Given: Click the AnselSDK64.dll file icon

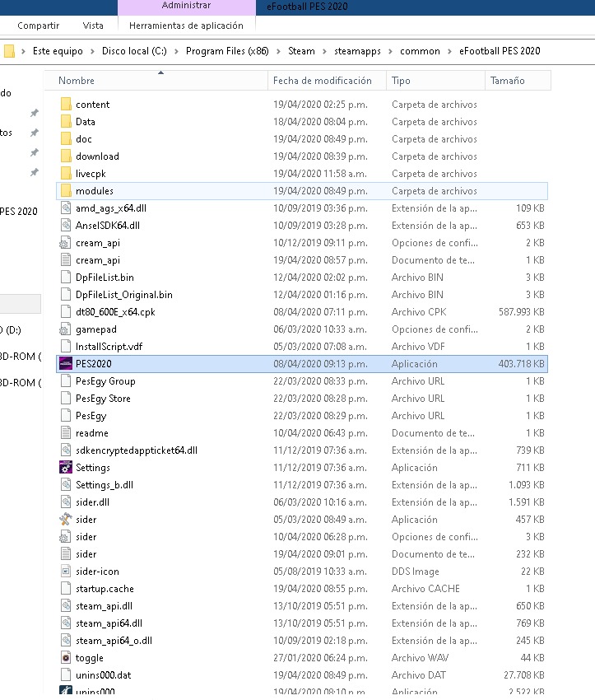Looking at the screenshot, I should tap(66, 226).
